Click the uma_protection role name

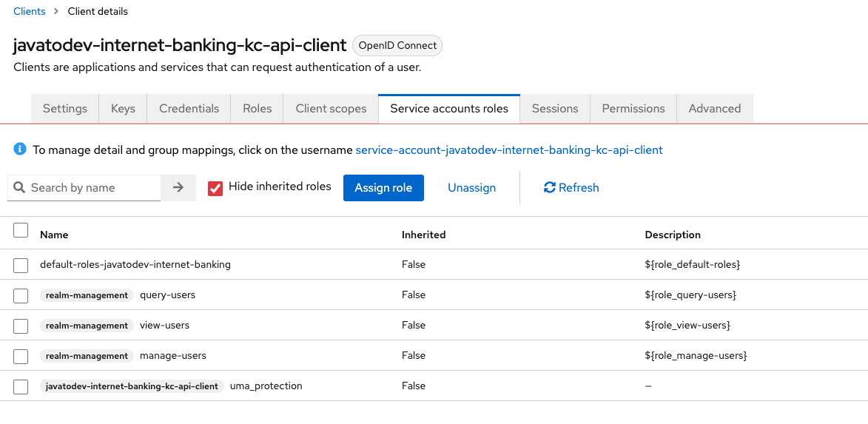click(266, 386)
